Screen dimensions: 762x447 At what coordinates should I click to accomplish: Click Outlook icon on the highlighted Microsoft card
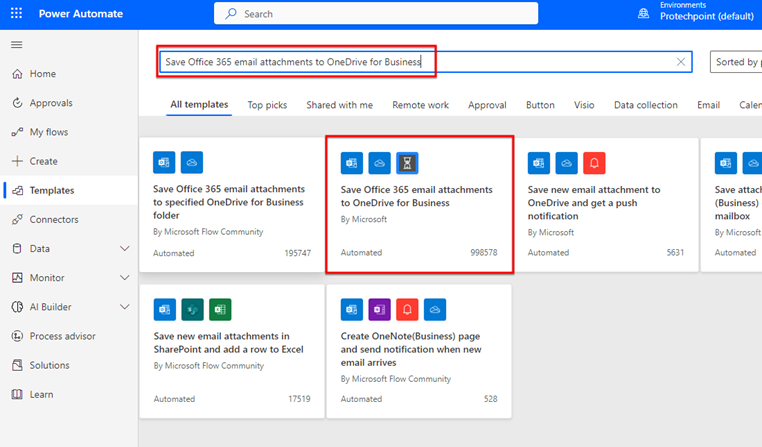click(352, 163)
